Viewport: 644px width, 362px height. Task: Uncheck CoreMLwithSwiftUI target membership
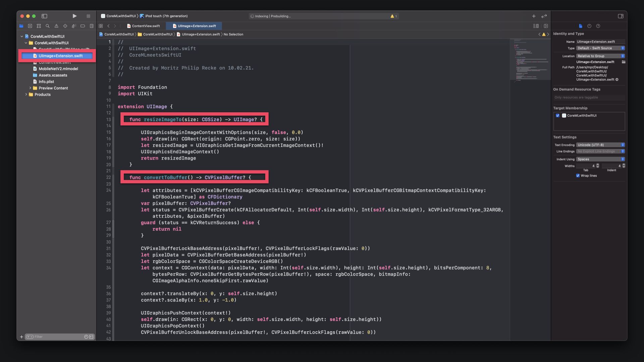(557, 115)
